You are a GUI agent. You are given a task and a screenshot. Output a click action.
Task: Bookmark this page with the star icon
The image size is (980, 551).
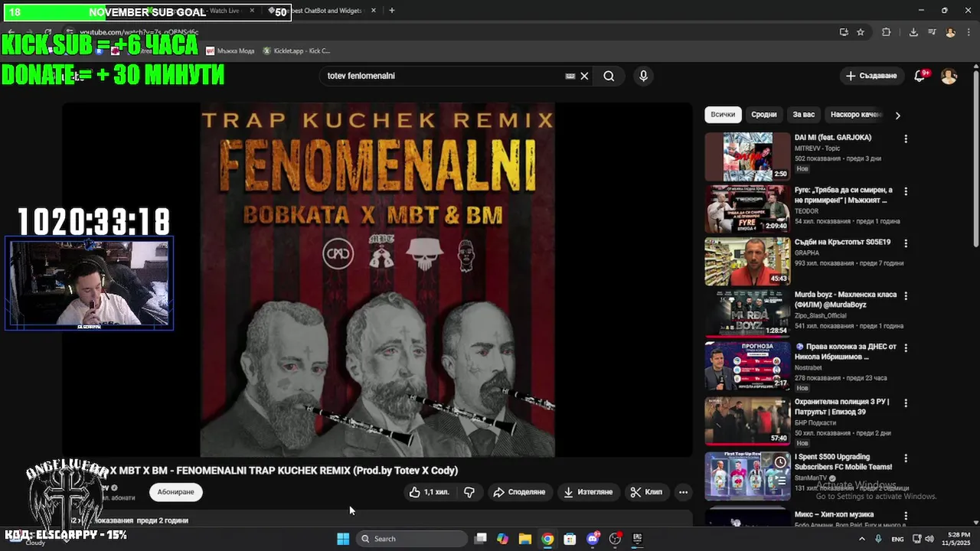tap(861, 32)
